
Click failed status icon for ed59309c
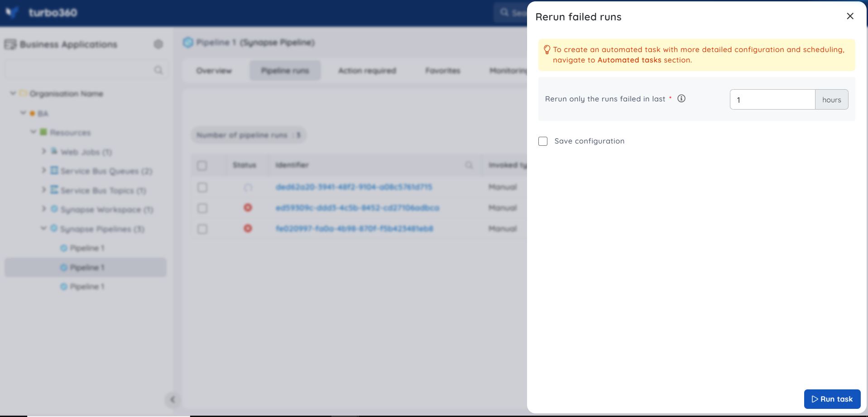[x=248, y=207]
